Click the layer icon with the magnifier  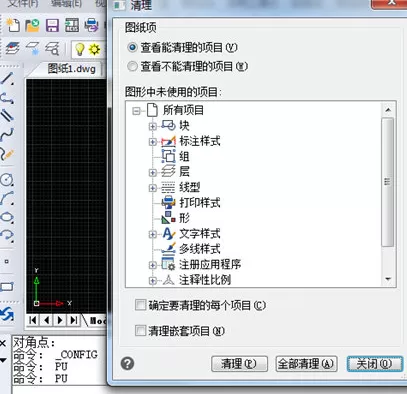tap(52, 49)
